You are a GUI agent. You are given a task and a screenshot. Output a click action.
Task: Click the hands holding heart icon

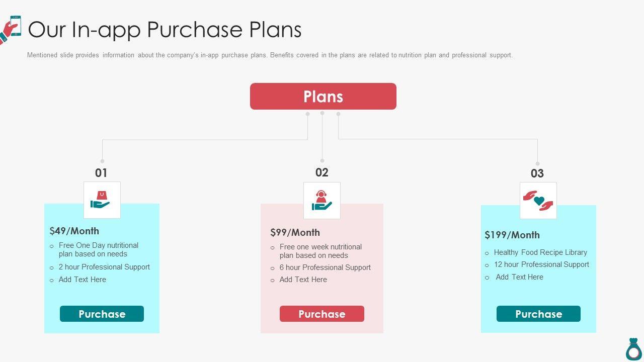pos(538,200)
